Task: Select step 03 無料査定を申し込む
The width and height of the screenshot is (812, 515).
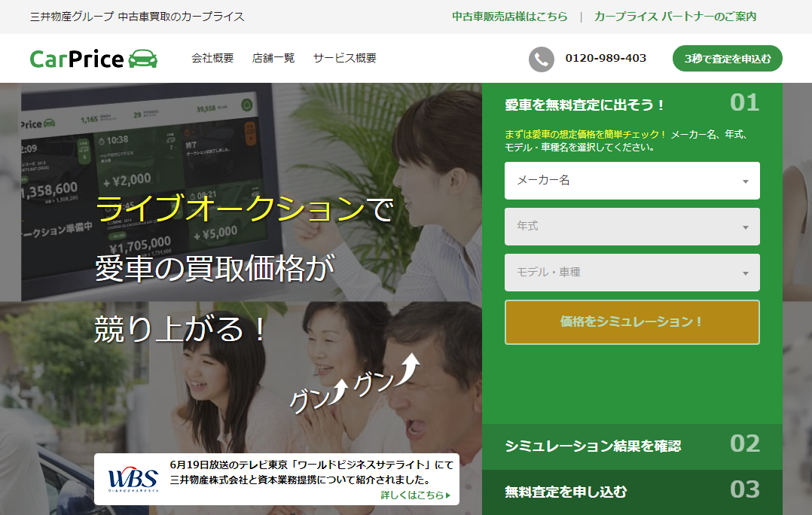Action: click(x=631, y=492)
